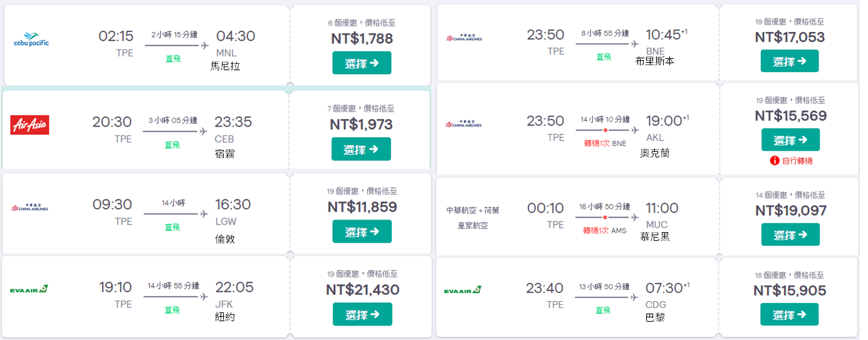Image resolution: width=868 pixels, height=340 pixels.
Task: Click the China Airlines logo on LGW flight
Action: point(29,208)
